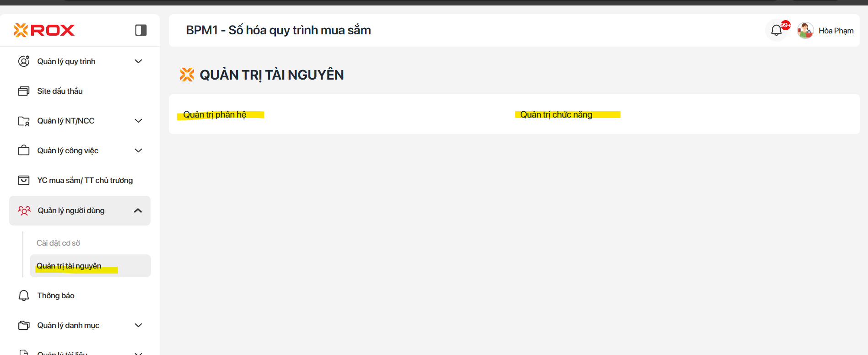
Task: Expand the Quản lý quy trình chevron
Action: point(138,61)
